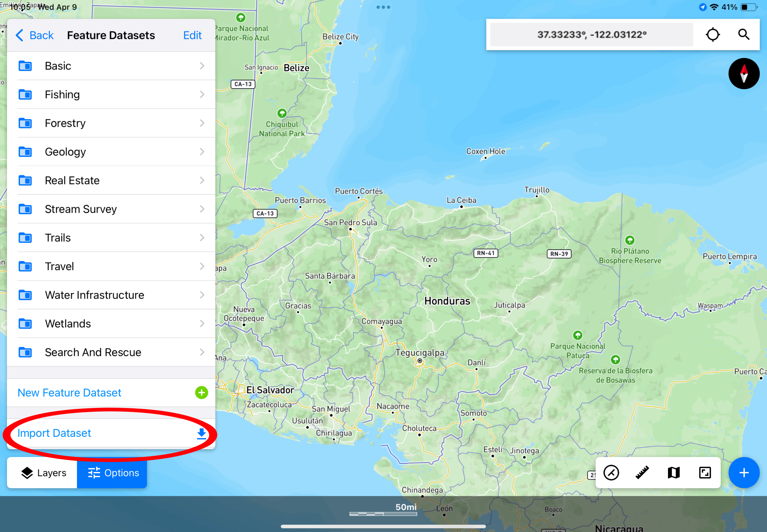Tap Reserva de la Biosfera de Bosawás marker
The height and width of the screenshot is (532, 767).
[615, 360]
